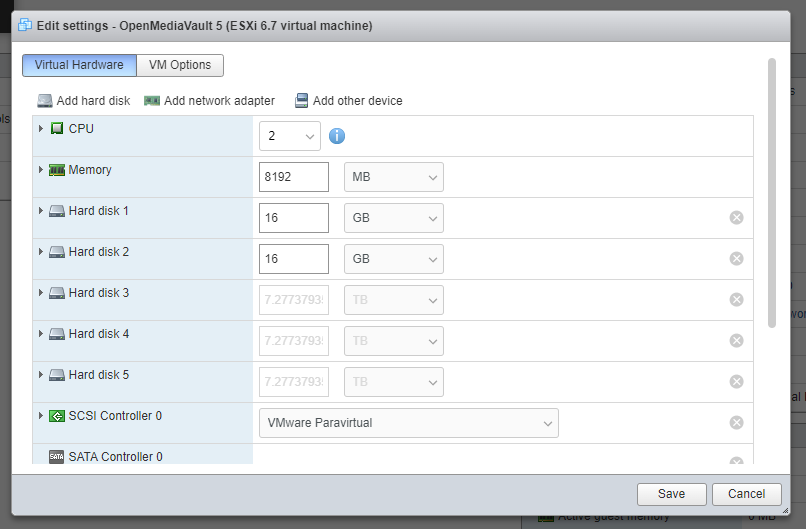Click the SATA Controller 0 label
This screenshot has height=529, width=806.
coord(115,457)
